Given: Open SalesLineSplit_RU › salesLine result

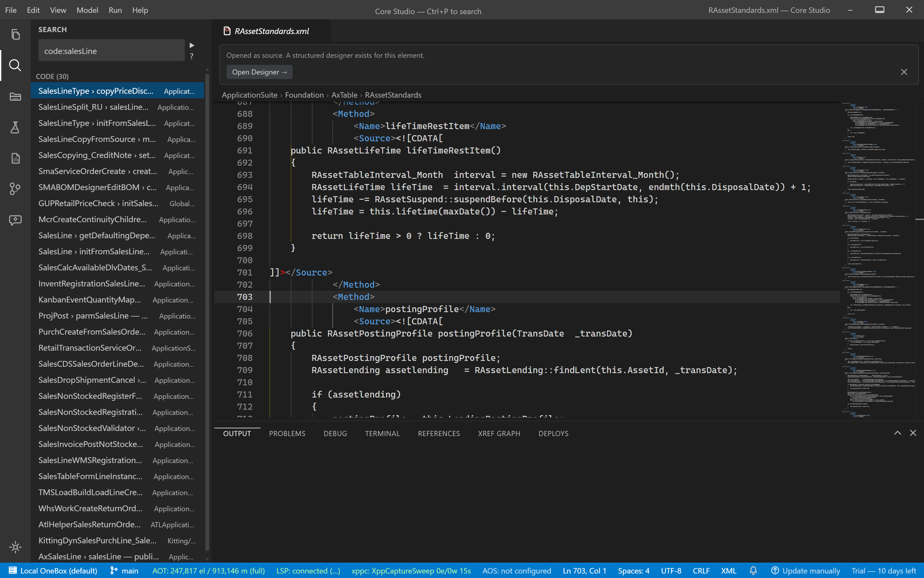Looking at the screenshot, I should coord(118,107).
